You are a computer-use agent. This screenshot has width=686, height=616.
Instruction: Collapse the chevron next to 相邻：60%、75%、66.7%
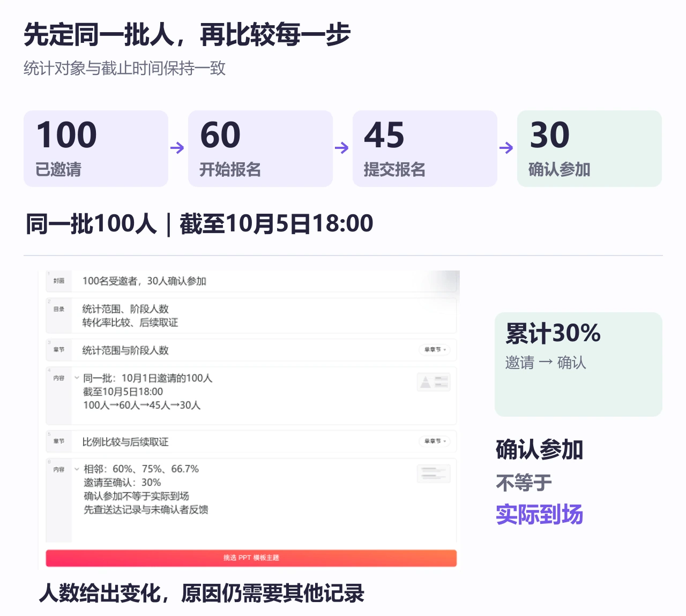pos(77,469)
